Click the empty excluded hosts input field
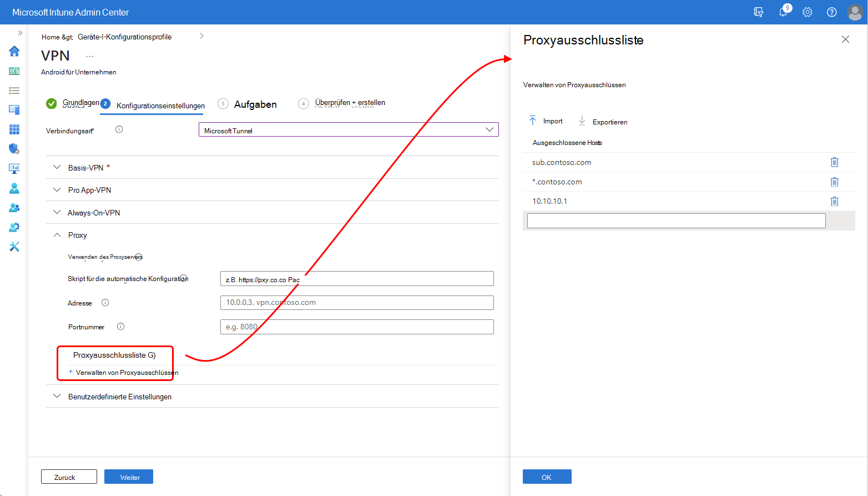 pyautogui.click(x=675, y=221)
